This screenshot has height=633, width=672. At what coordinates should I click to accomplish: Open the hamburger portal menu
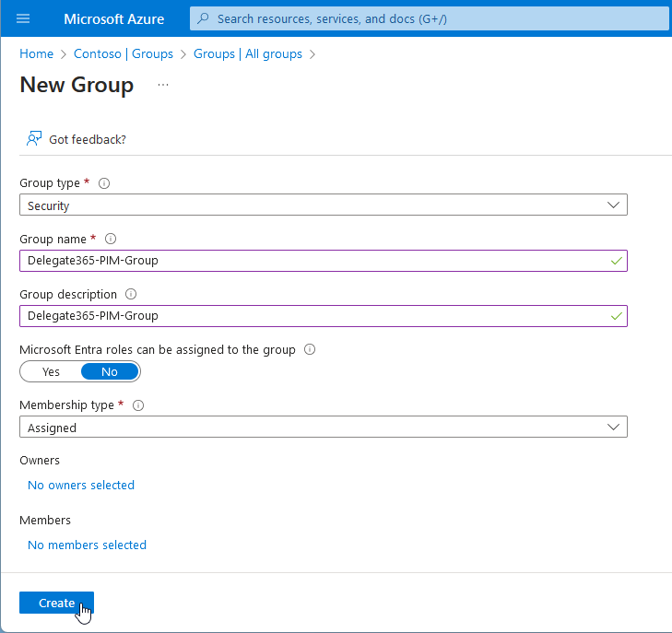[23, 18]
